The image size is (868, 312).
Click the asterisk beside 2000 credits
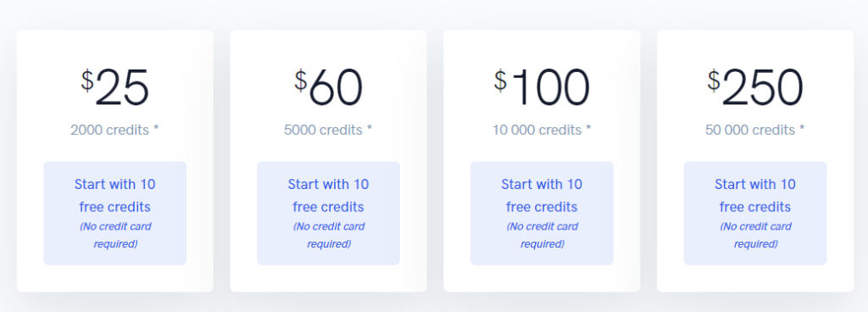[x=156, y=129]
